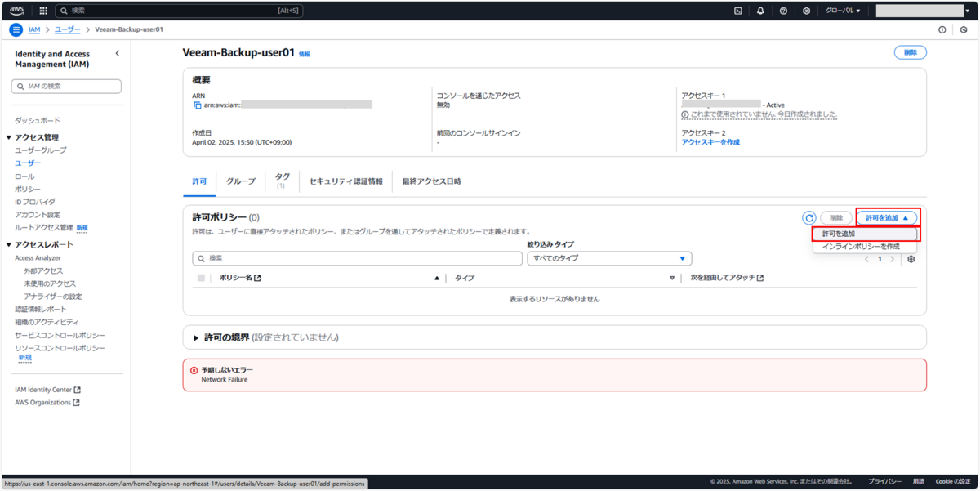Toggle the blue hamburger navigation menu
This screenshot has height=491, width=980.
pyautogui.click(x=16, y=29)
